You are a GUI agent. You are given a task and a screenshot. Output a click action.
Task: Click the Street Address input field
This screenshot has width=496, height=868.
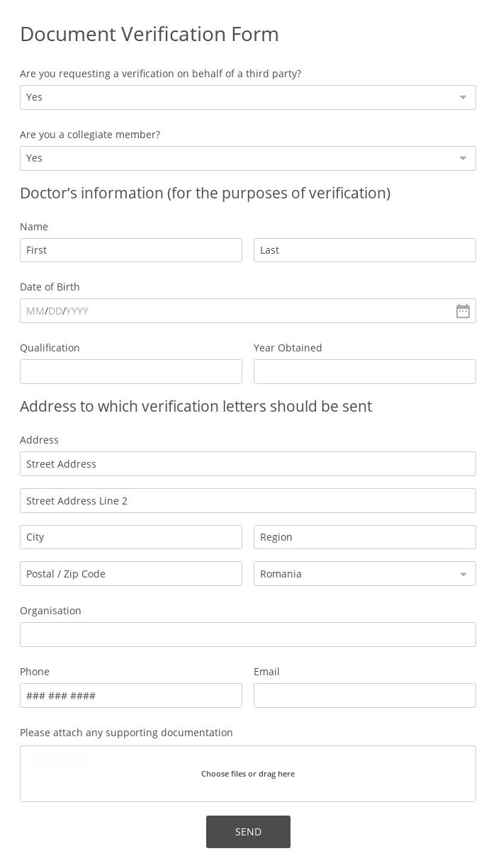point(248,463)
